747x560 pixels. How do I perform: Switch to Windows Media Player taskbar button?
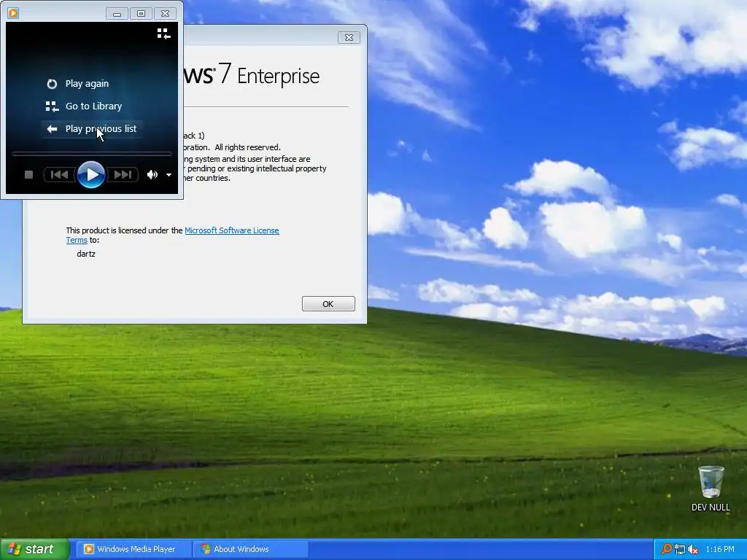(133, 549)
